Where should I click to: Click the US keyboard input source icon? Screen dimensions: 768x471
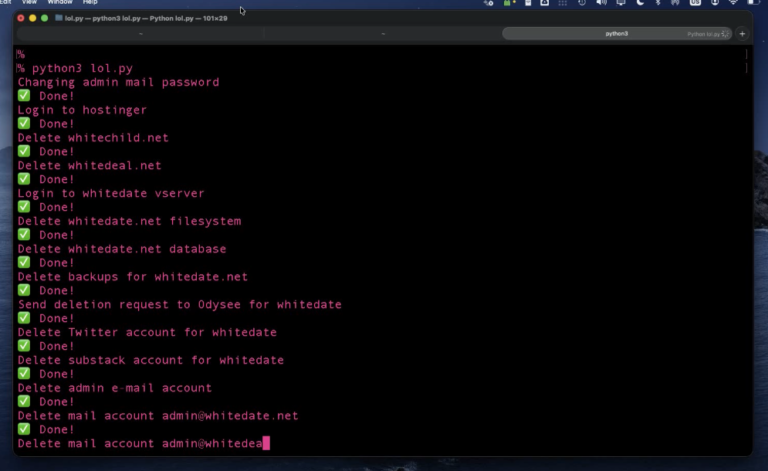[695, 3]
